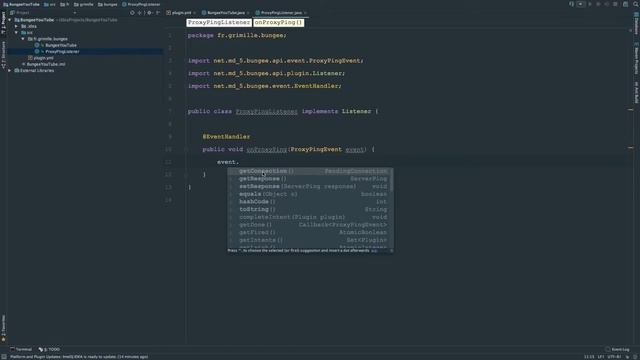This screenshot has width=640, height=360.
Task: Expand External Libraries node
Action: (10, 71)
